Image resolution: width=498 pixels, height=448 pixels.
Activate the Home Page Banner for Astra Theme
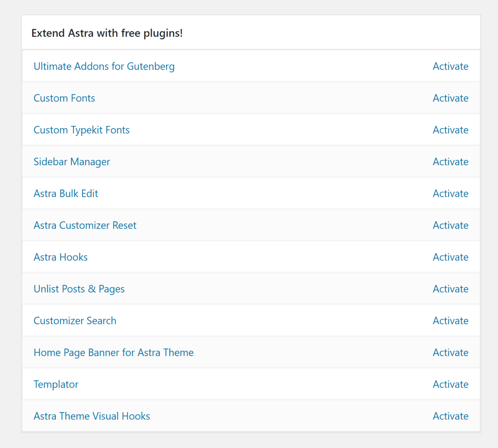point(450,352)
